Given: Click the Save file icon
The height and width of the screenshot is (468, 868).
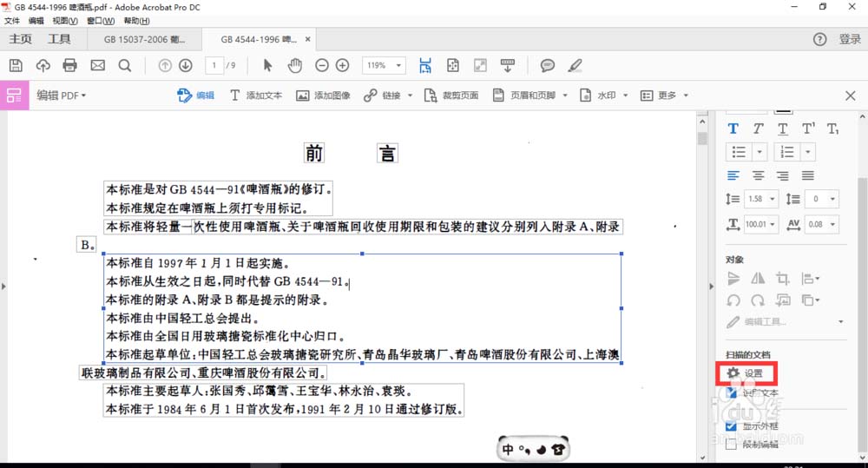Looking at the screenshot, I should tap(16, 65).
